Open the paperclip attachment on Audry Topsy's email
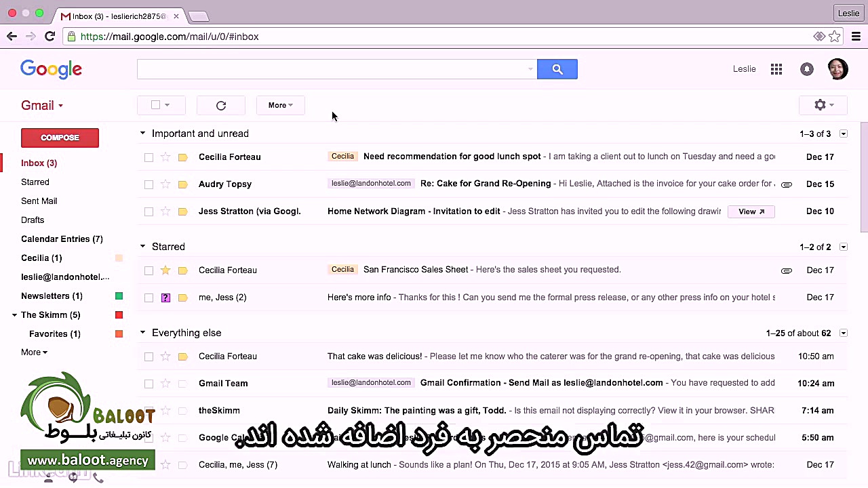Screen dimensions: 868x488 coord(786,184)
